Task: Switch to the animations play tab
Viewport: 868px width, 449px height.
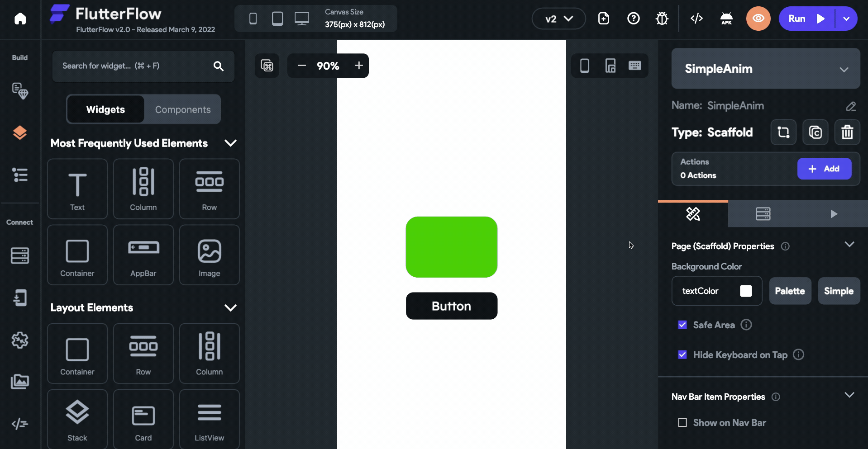Action: coord(834,214)
